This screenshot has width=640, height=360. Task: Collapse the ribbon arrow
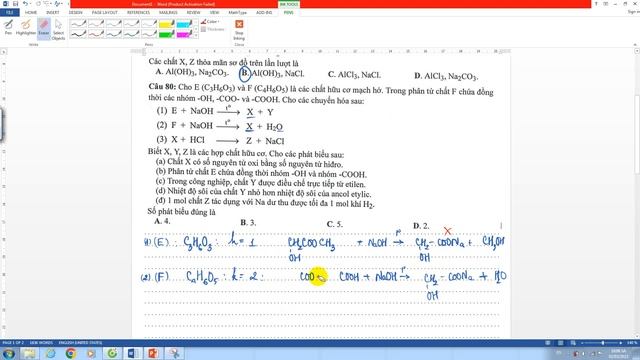click(x=635, y=44)
